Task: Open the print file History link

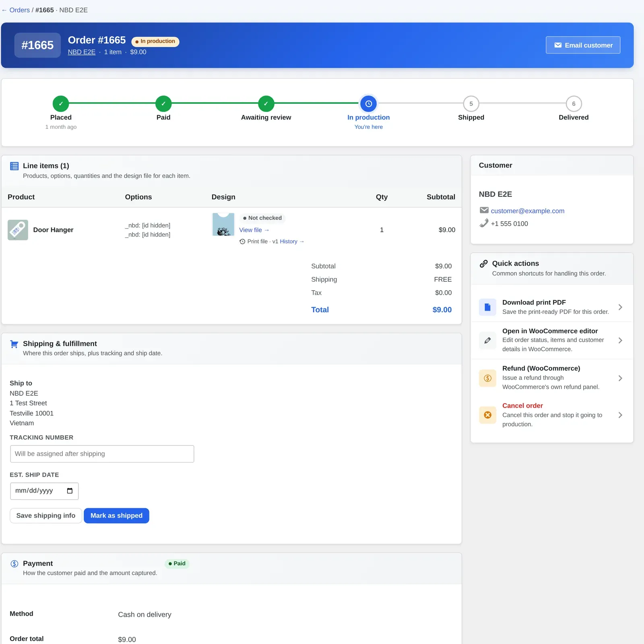Action: (292, 242)
